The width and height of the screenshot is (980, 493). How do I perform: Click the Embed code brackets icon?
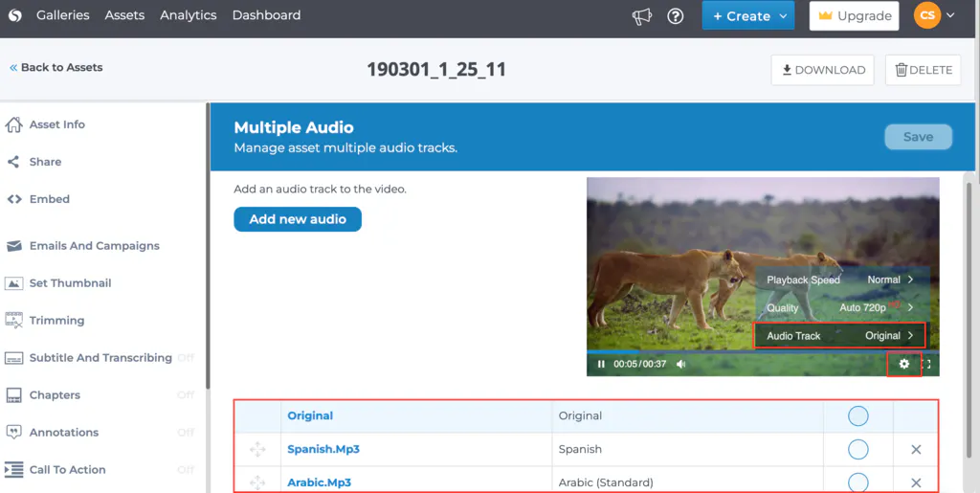point(13,199)
